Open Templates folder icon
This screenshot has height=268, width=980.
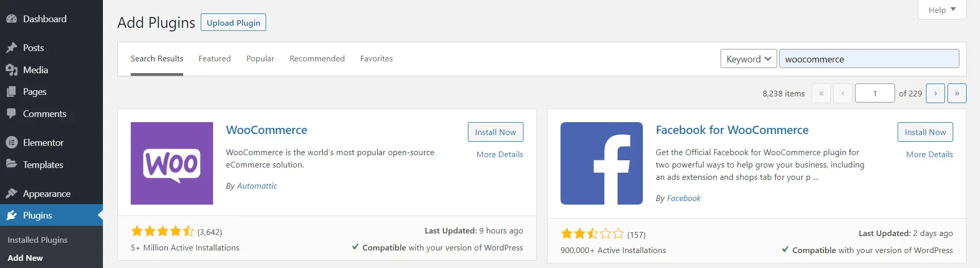(11, 164)
